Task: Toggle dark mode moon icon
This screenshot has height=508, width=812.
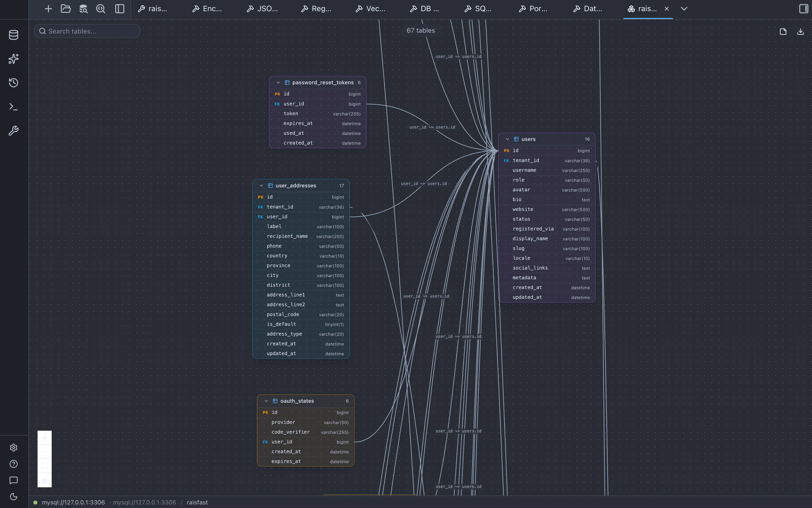Action: 13,497
